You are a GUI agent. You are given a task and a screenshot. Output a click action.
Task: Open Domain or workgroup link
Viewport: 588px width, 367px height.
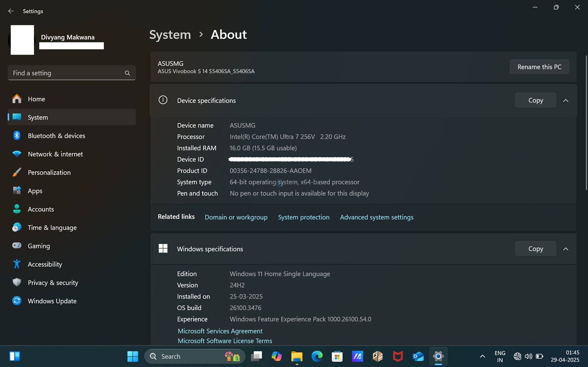(236, 217)
